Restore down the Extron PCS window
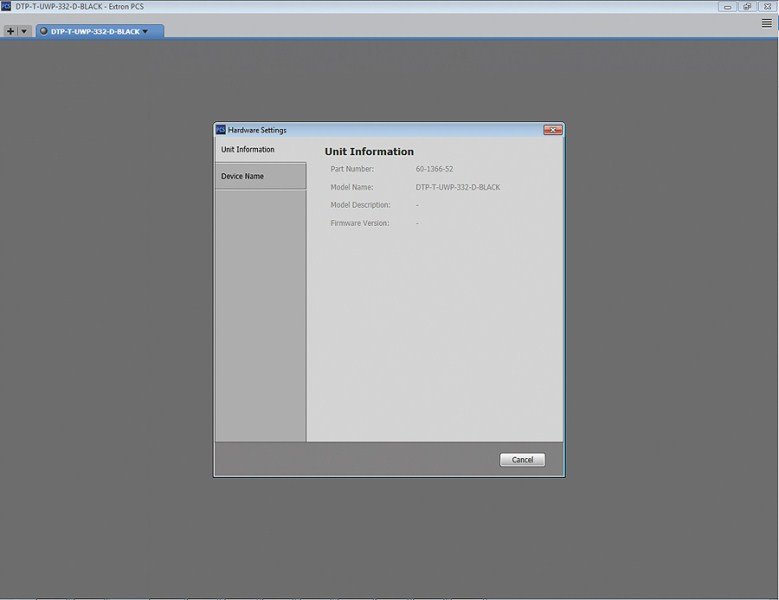This screenshot has width=779, height=600. tap(747, 6)
